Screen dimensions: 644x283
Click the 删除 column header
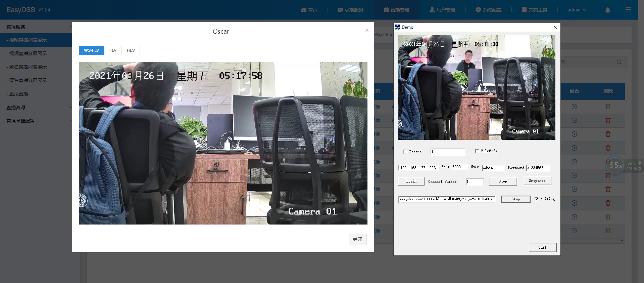608,91
